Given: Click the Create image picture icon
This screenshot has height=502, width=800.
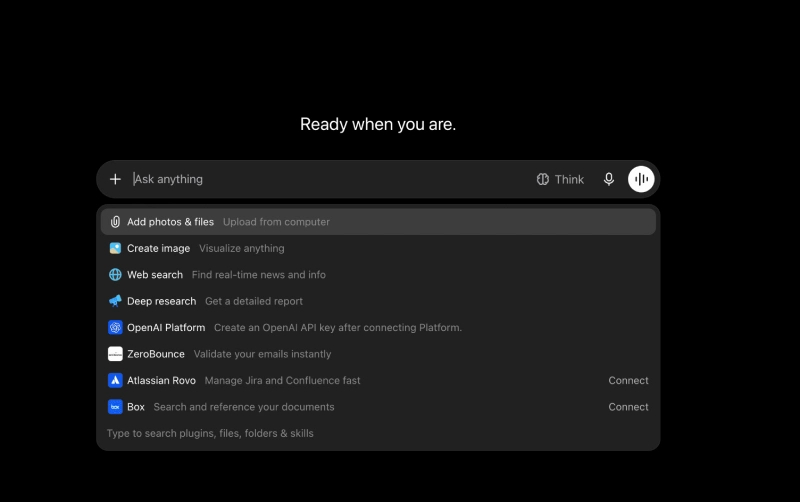Looking at the screenshot, I should (x=115, y=248).
